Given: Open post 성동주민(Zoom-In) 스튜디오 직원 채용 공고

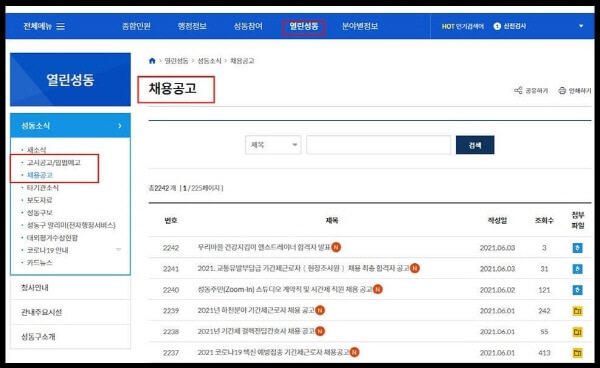Looking at the screenshot, I should click(285, 290).
